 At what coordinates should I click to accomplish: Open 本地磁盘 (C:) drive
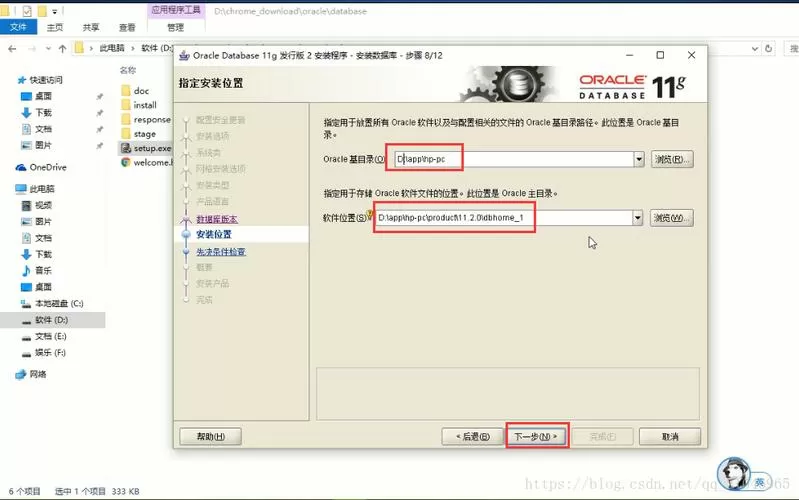coord(51,303)
